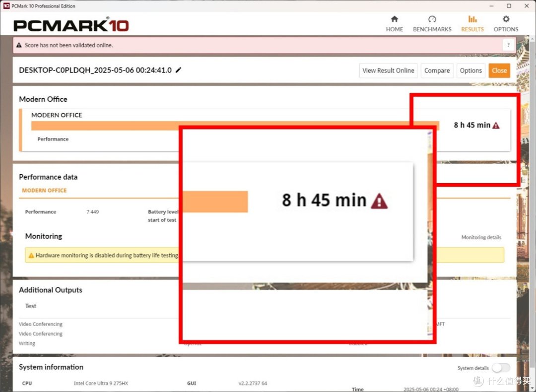
Task: Click warning icon in hardware monitoring notice
Action: click(31, 255)
